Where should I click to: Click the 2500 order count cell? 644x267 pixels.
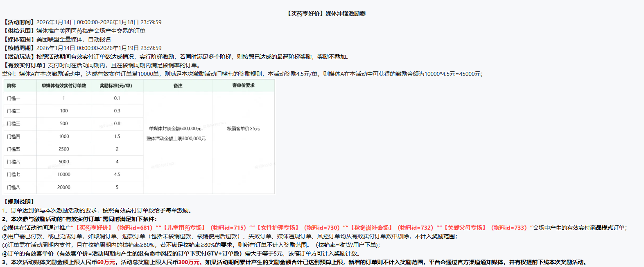[x=64, y=149]
